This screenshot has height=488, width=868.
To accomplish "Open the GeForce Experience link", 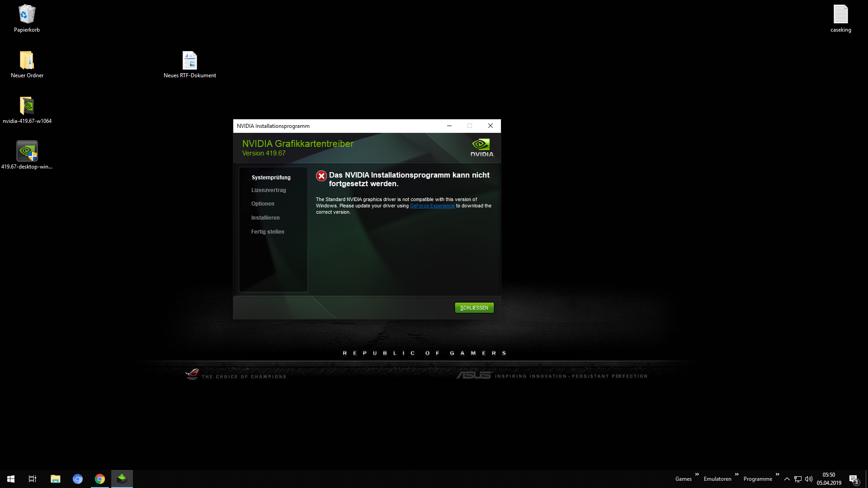I will [x=432, y=206].
